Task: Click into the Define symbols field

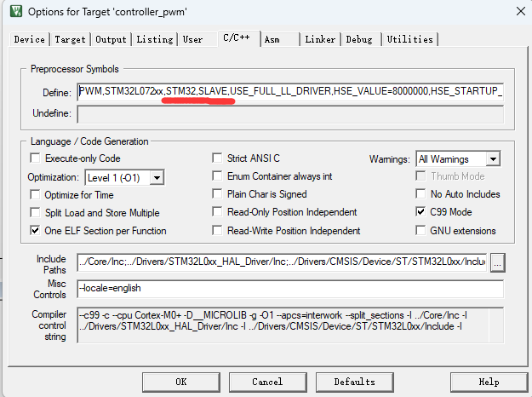Action: [x=289, y=90]
